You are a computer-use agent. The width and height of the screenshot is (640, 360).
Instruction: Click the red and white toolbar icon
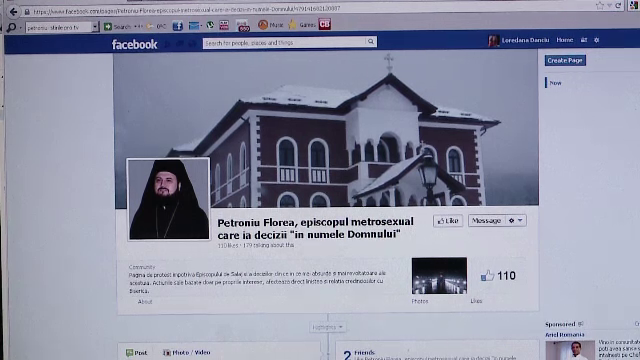pyautogui.click(x=224, y=25)
